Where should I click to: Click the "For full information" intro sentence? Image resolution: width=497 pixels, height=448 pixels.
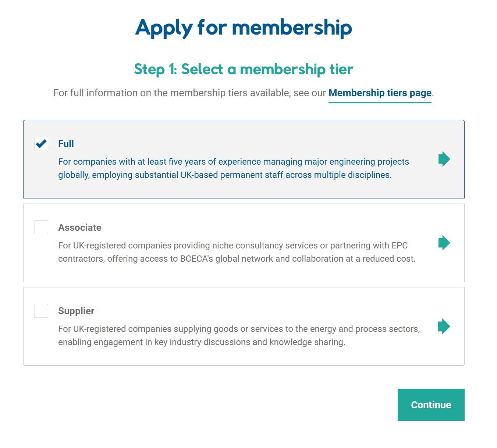coord(189,93)
